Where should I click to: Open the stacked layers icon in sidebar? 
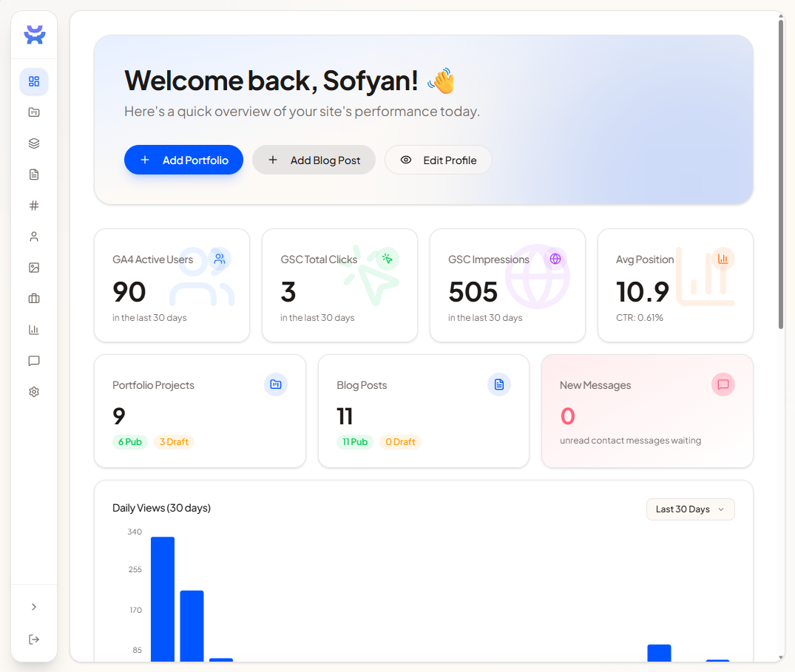click(34, 143)
